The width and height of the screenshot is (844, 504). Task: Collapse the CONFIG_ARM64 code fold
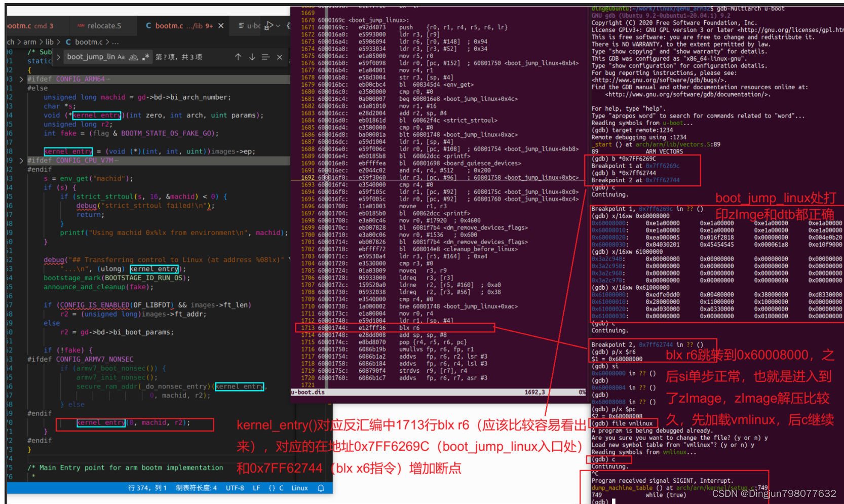[21, 79]
